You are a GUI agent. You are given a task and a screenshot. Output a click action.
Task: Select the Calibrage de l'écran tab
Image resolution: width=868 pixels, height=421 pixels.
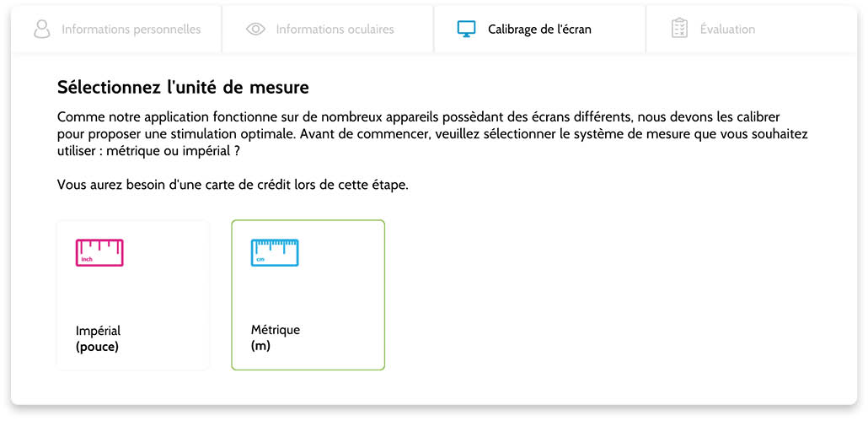click(x=539, y=30)
